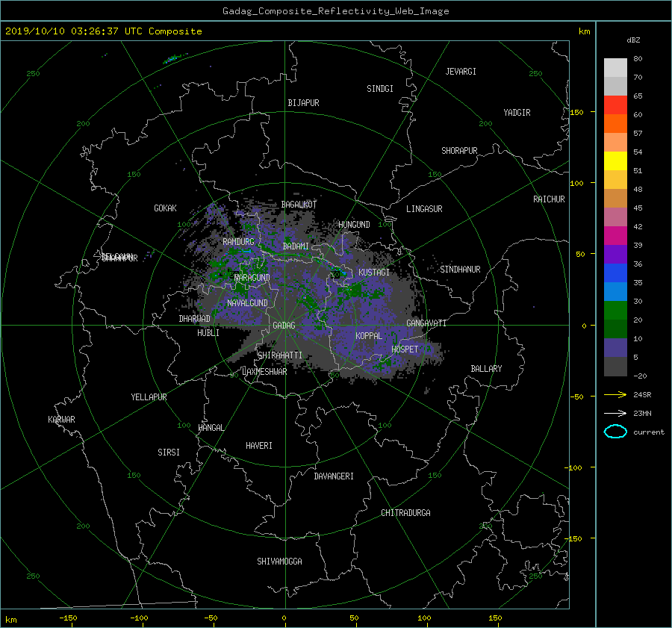Click the HUBLI city label
The width and height of the screenshot is (672, 628).
(x=208, y=333)
